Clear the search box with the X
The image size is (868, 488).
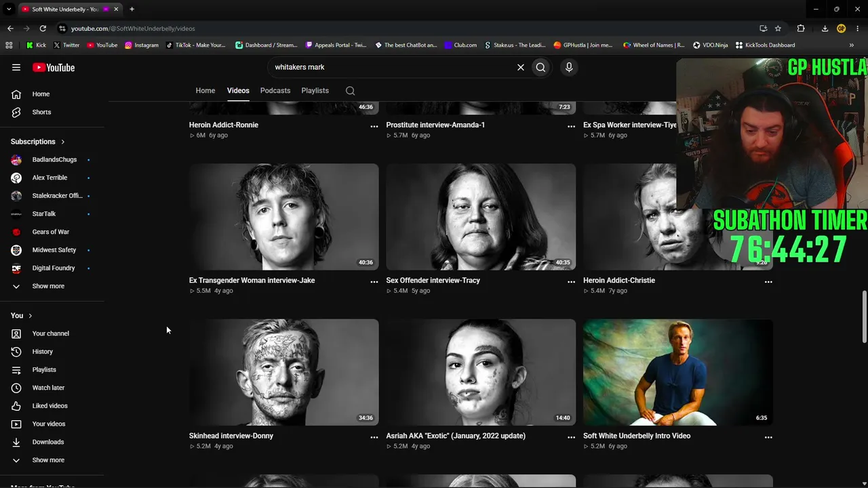click(x=521, y=67)
